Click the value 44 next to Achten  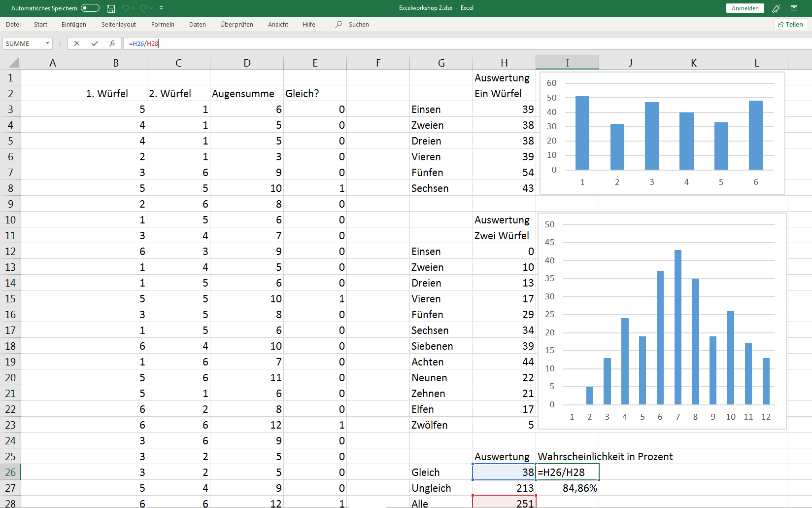pyautogui.click(x=504, y=362)
